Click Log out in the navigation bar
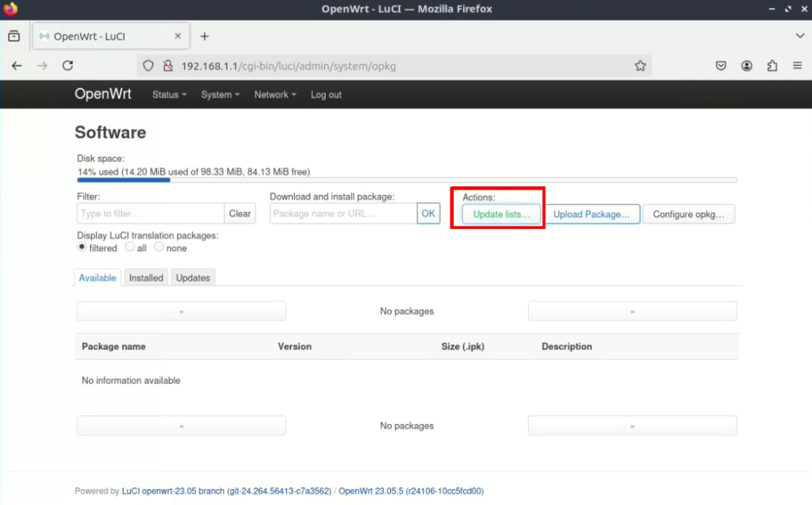This screenshot has width=812, height=505. click(326, 95)
